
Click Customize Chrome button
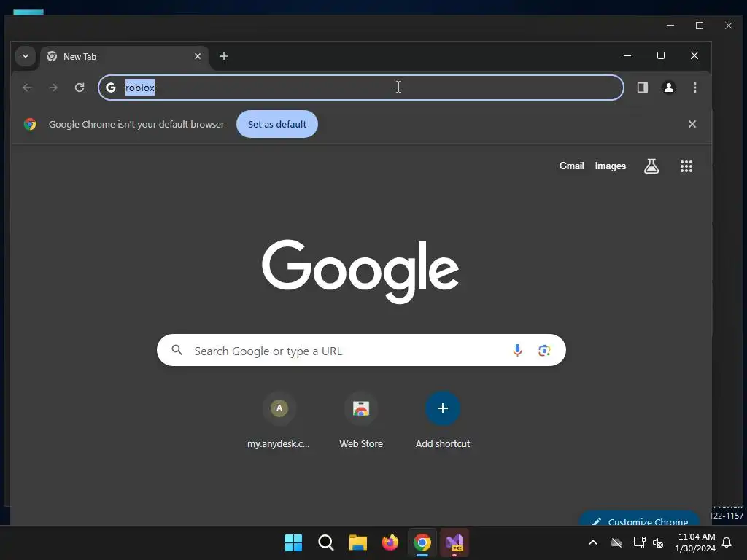point(639,520)
